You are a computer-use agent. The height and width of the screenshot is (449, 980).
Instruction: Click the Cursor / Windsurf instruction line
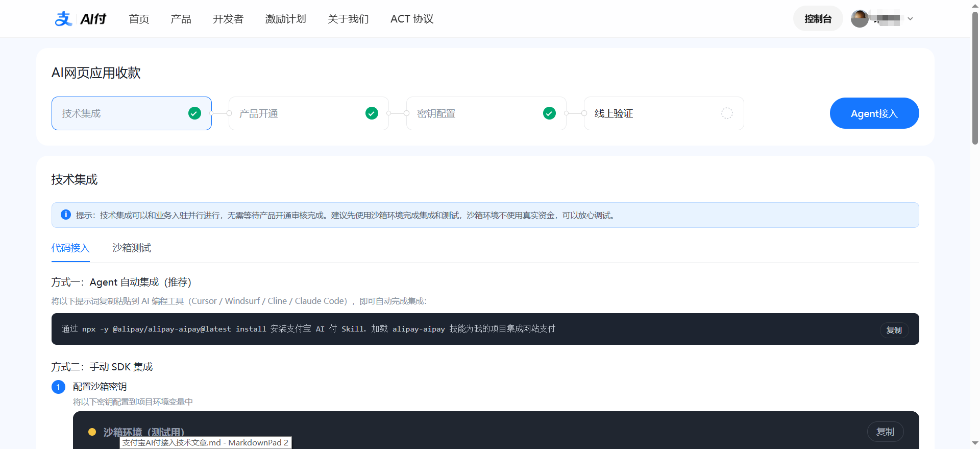pos(239,301)
